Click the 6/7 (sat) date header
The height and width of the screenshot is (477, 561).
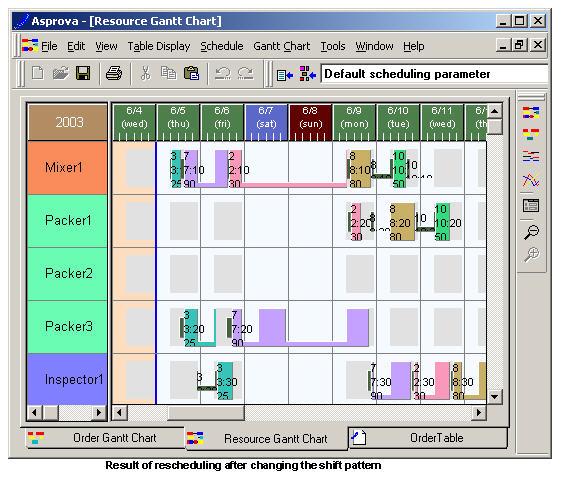[x=266, y=122]
